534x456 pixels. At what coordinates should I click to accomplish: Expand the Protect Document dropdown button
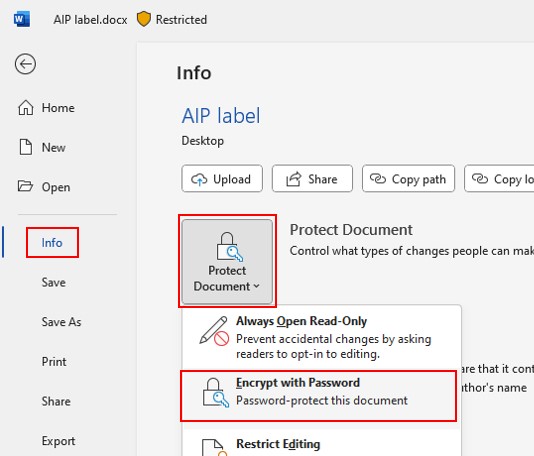coord(227,262)
